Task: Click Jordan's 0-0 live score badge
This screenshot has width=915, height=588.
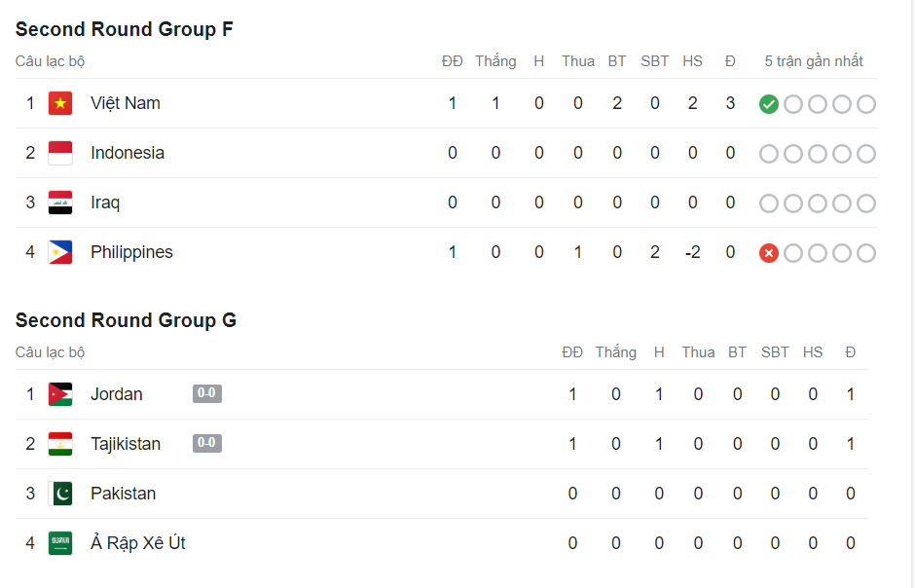Action: click(x=207, y=393)
